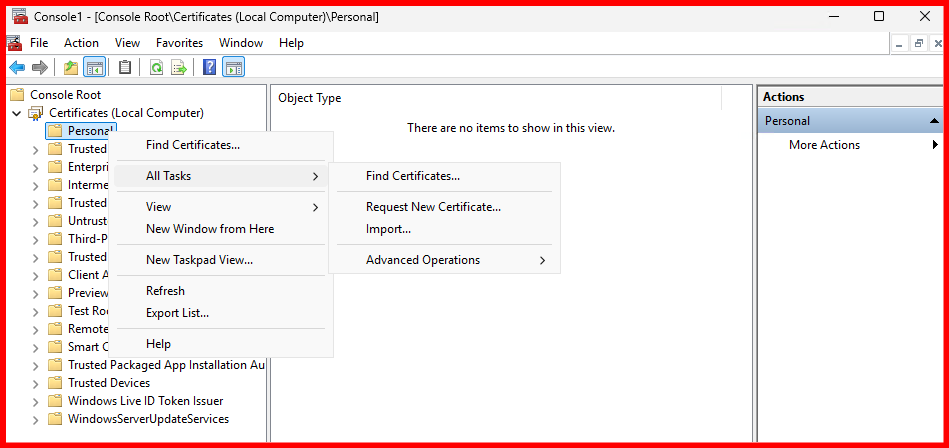Click Export List in the context menu
This screenshot has width=949, height=448.
point(177,313)
